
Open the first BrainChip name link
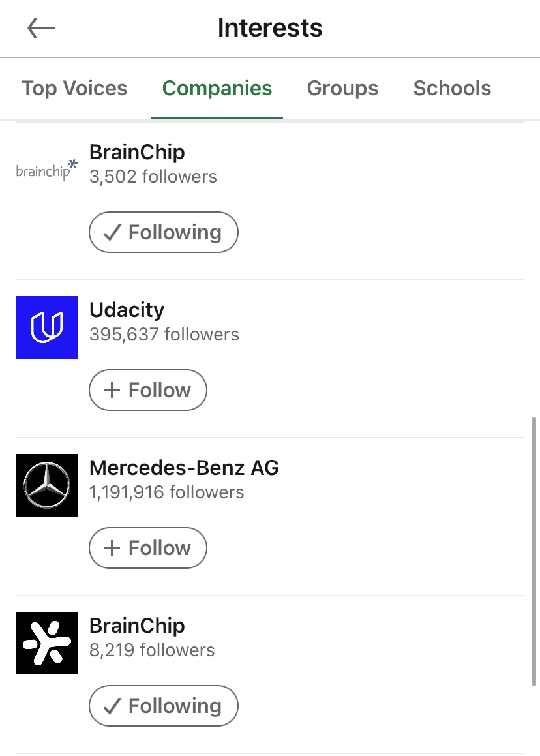point(137,152)
